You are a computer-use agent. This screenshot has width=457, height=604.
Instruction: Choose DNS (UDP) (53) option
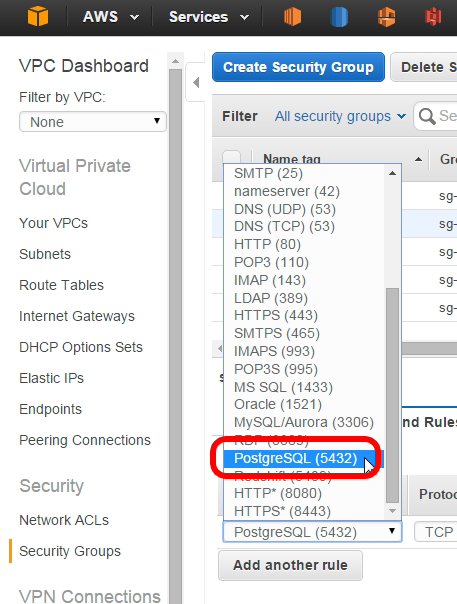[305, 209]
